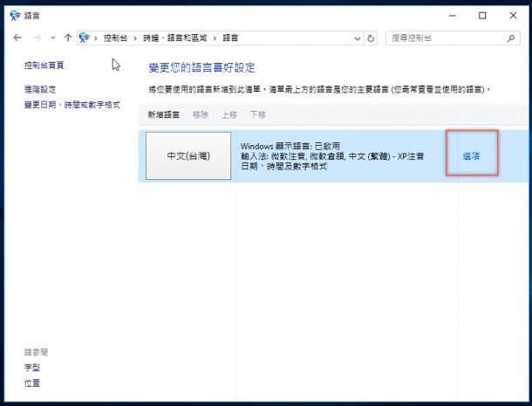Click 下移 to move language down
This screenshot has width=532, height=406.
[x=258, y=115]
